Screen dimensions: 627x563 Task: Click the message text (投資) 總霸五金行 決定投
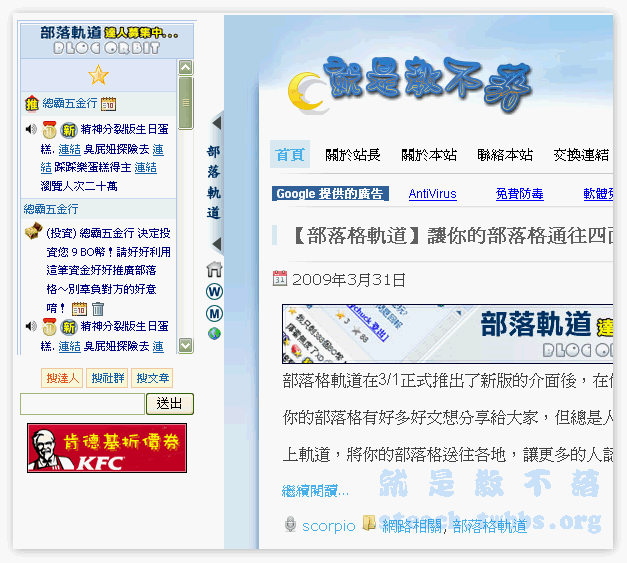[x=108, y=233]
